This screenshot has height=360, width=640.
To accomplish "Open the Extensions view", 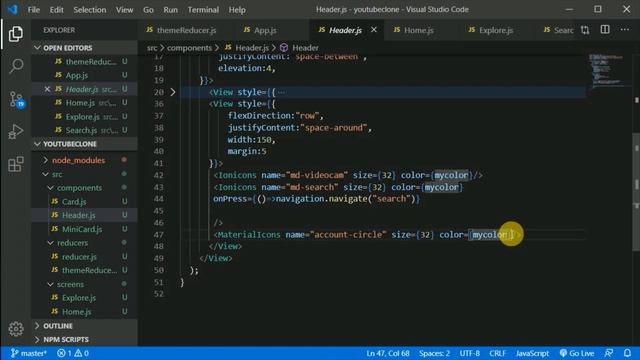I will [16, 164].
